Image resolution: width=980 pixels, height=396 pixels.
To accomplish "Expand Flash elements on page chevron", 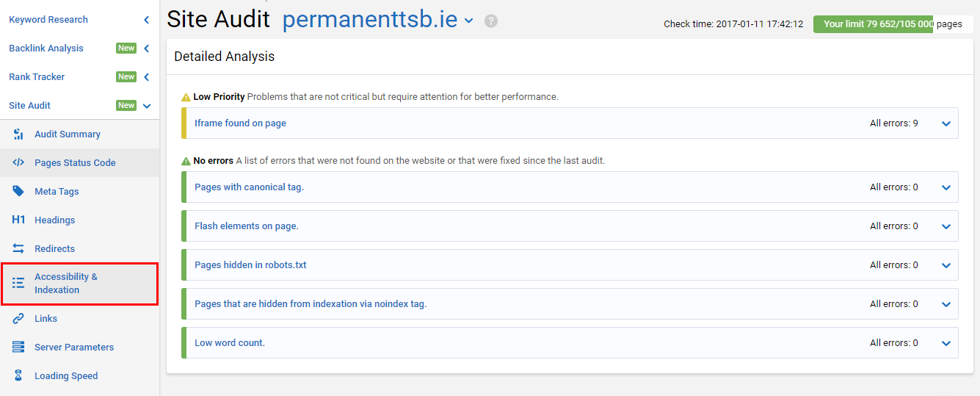I will (946, 226).
